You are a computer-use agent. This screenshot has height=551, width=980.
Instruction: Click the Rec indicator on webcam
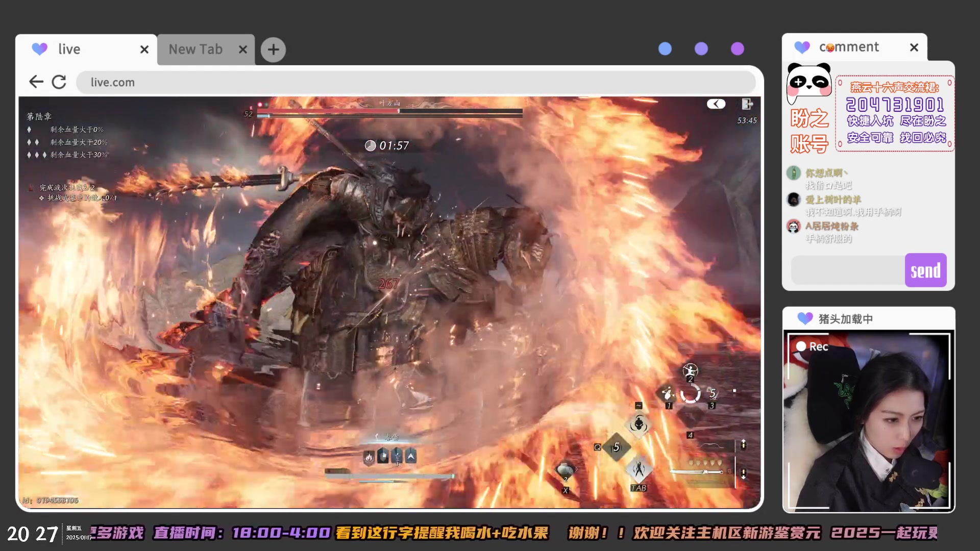[x=812, y=346]
